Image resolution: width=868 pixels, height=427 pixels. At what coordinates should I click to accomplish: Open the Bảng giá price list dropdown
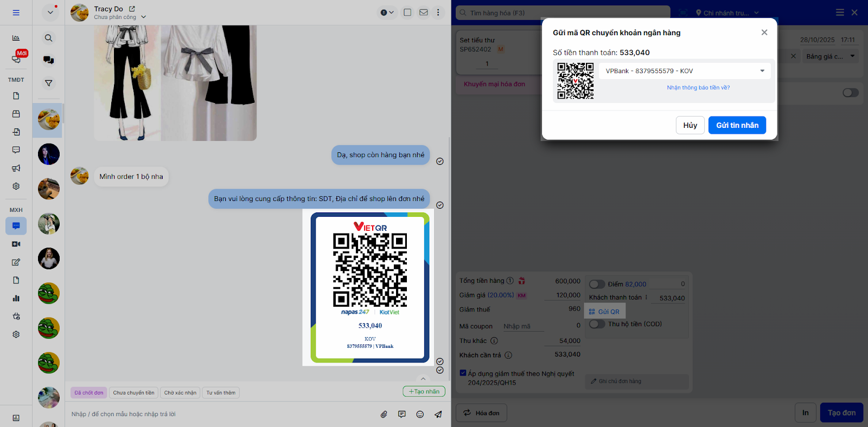pos(831,56)
